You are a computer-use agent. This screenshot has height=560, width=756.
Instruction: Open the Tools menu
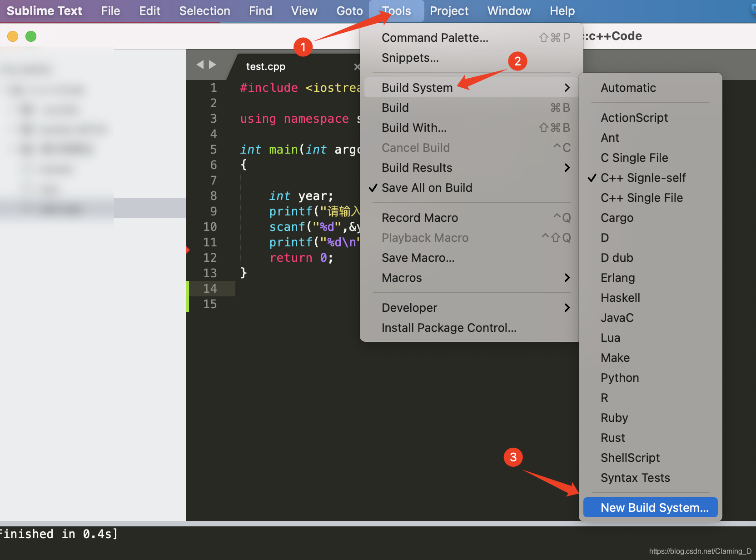point(397,11)
